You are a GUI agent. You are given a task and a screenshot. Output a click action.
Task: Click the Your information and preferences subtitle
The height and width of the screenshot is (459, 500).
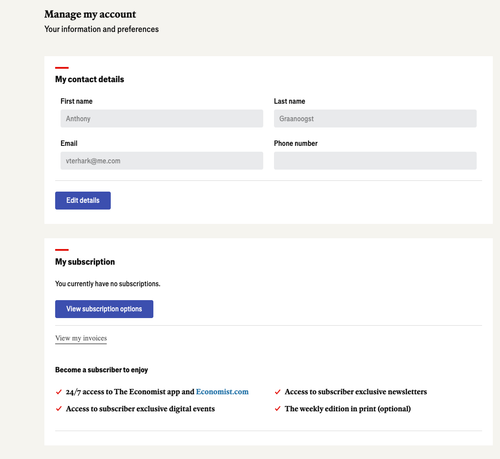pos(101,29)
